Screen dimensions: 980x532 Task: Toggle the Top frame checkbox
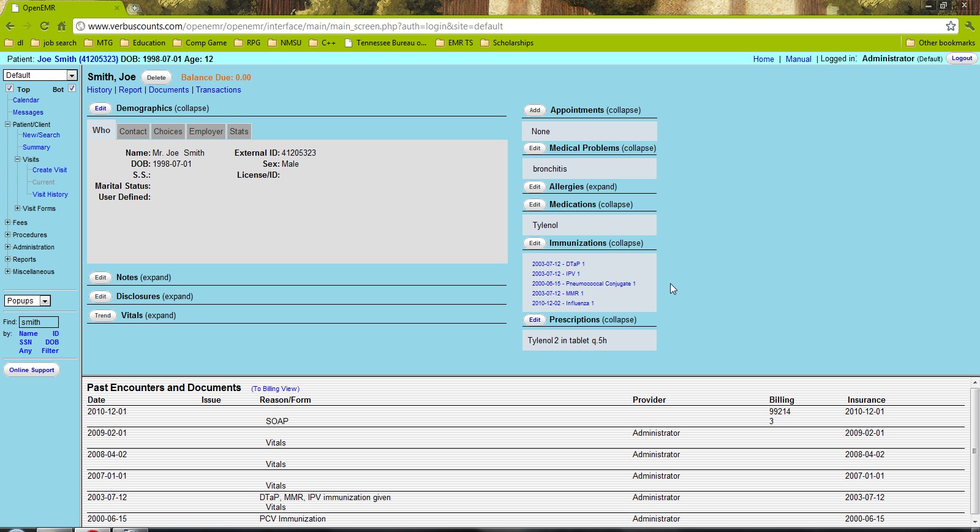[10, 88]
